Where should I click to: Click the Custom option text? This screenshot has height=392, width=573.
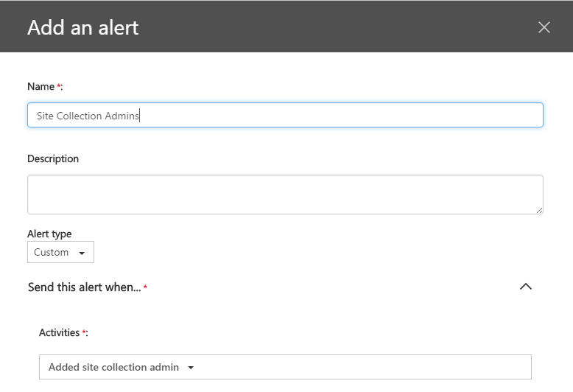51,252
